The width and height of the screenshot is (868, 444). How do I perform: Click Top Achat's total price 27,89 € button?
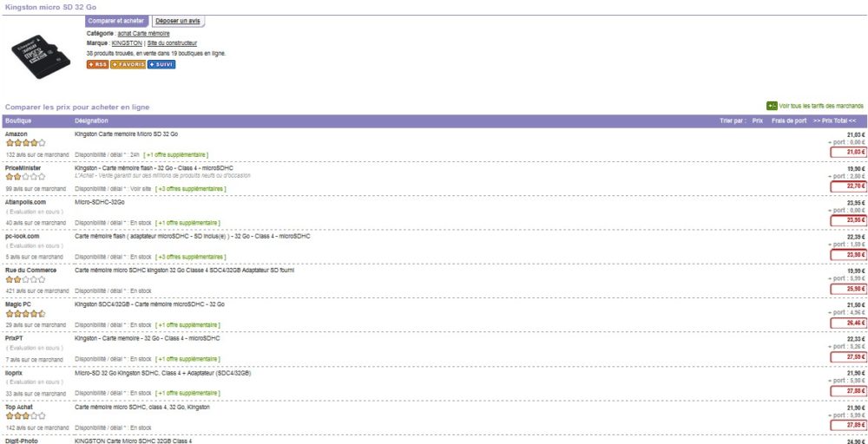[x=847, y=425]
